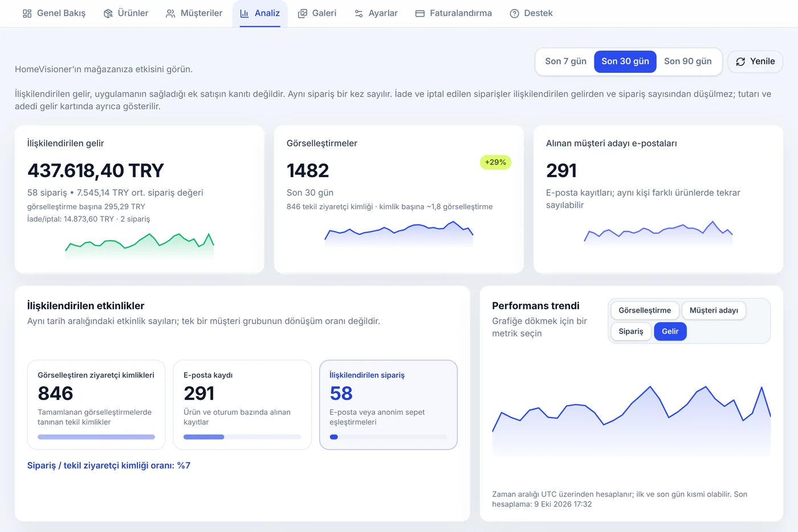
Task: Open the Genel Bakış tab
Action: [x=54, y=13]
